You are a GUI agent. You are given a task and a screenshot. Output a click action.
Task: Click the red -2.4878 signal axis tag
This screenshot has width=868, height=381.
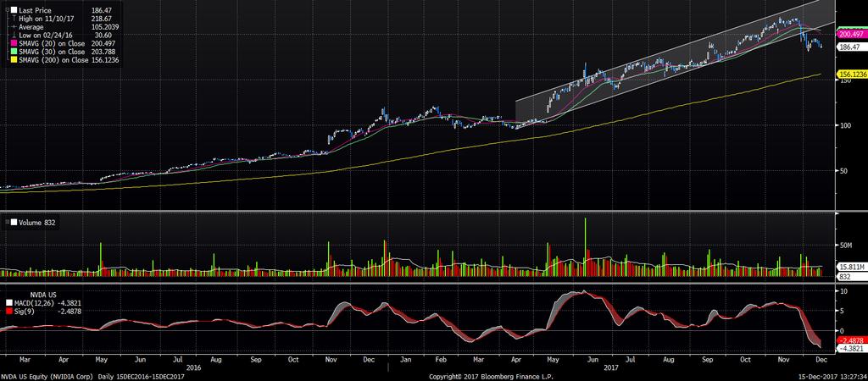(852, 341)
